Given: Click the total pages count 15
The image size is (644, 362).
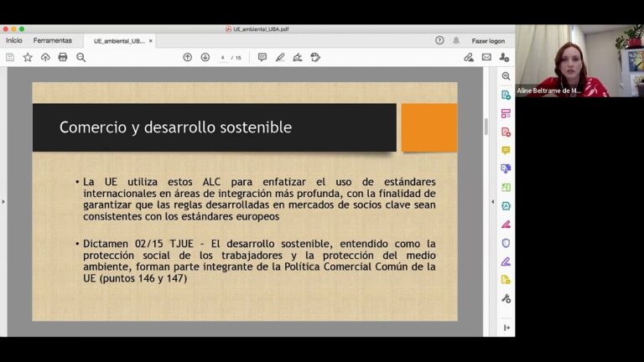Looking at the screenshot, I should [238, 58].
